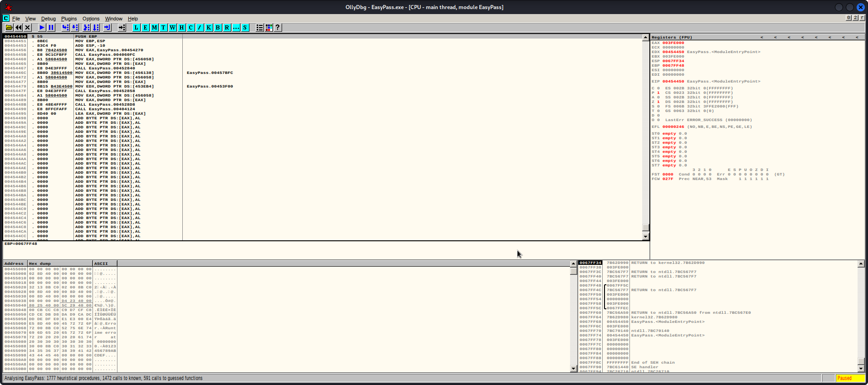Click the Address column header in dump

click(15, 263)
